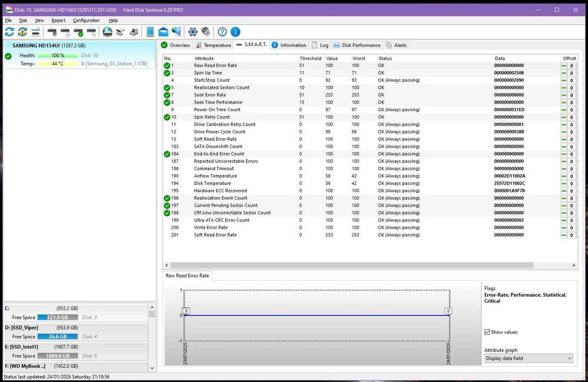The image size is (588, 382).
Task: Click the C: free space 721.9 GB bar
Action: click(x=58, y=317)
